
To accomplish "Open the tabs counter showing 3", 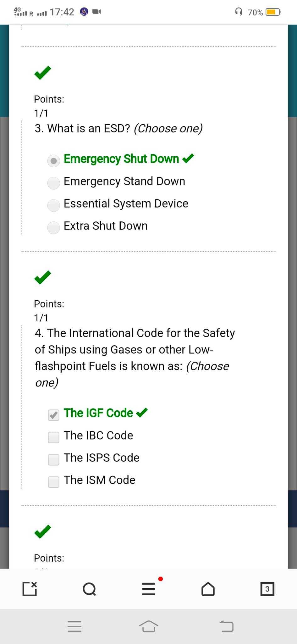I will pos(267,589).
